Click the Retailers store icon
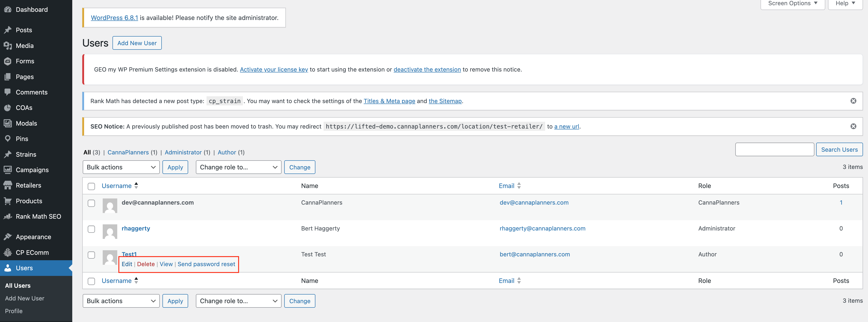This screenshot has width=868, height=322. pos(7,185)
